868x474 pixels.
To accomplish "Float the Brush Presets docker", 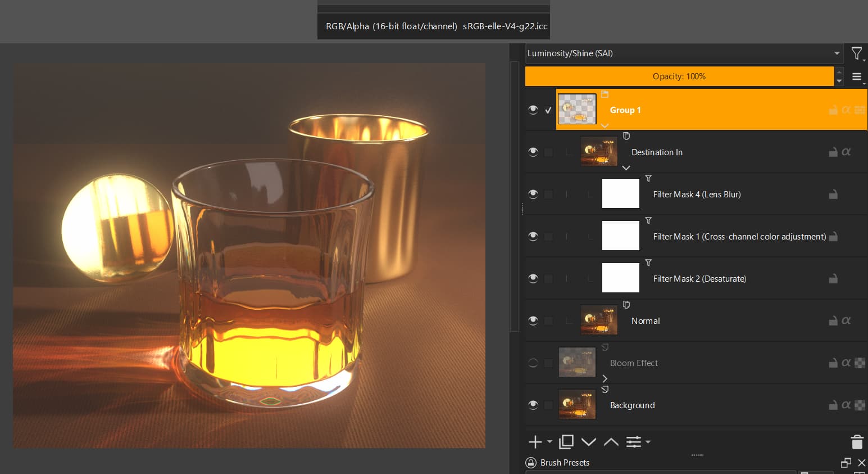I will pyautogui.click(x=846, y=462).
